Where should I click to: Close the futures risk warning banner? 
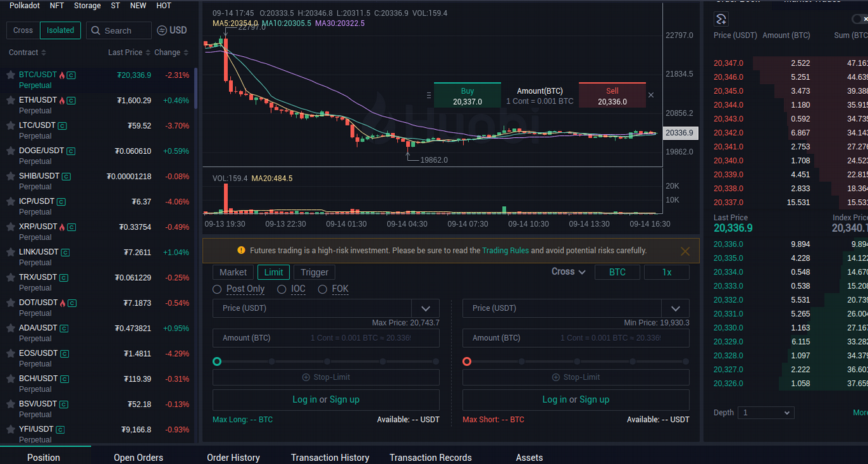click(x=685, y=251)
